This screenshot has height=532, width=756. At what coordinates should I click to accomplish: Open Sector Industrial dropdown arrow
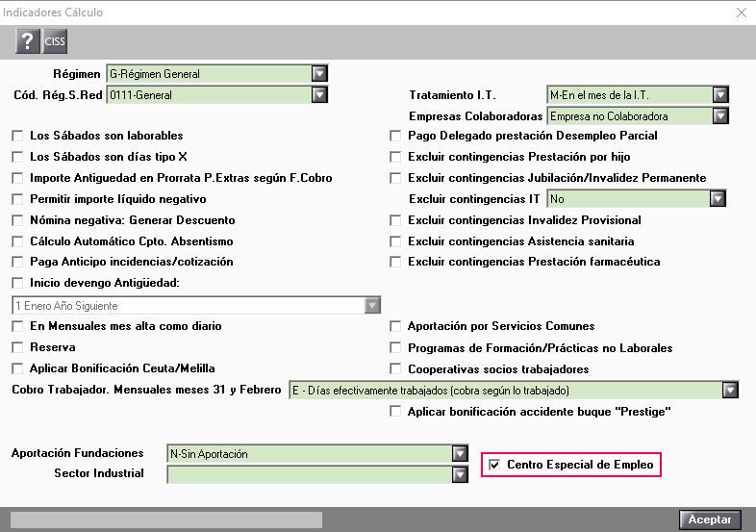pos(460,474)
